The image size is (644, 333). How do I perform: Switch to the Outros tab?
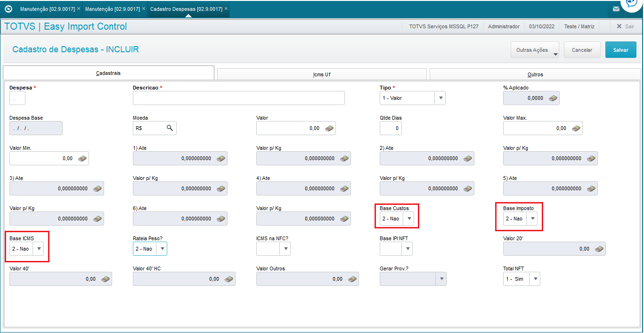click(535, 74)
